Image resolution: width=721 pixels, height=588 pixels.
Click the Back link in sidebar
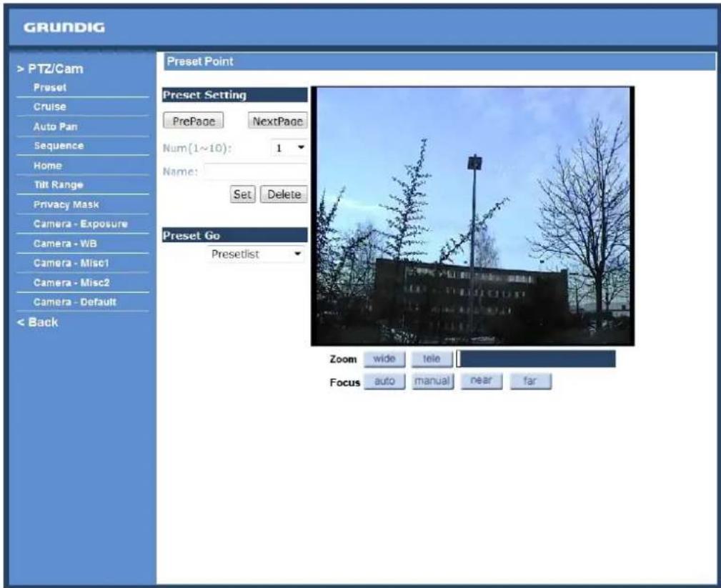38,322
